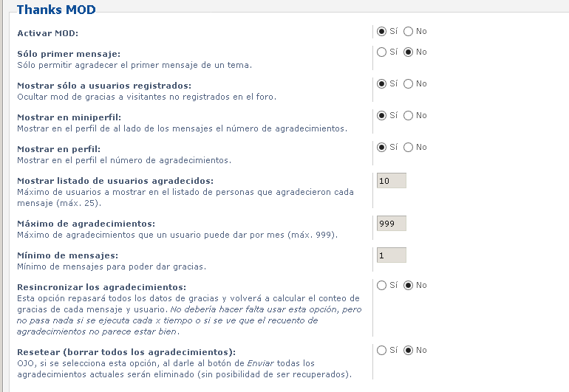Image resolution: width=569 pixels, height=392 pixels.
Task: Select No for Resetear agradecimientos
Action: [x=408, y=351]
